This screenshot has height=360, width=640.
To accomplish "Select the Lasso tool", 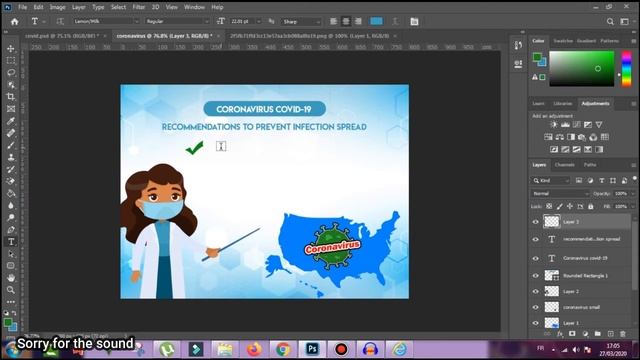I will pyautogui.click(x=11, y=73).
